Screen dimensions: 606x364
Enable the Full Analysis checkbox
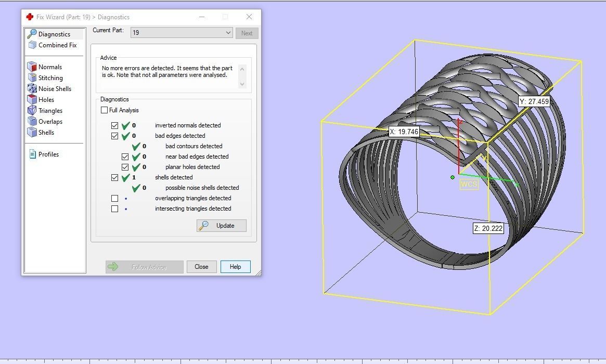pos(105,110)
